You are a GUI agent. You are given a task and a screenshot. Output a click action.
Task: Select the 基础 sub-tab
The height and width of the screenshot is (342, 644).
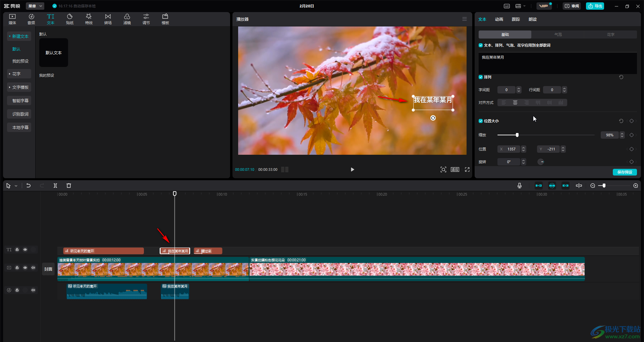coord(505,35)
